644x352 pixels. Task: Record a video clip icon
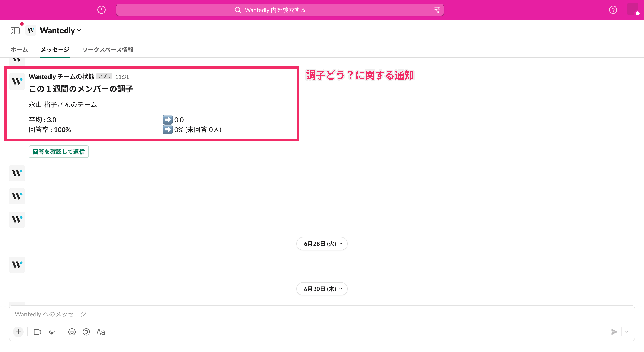(x=38, y=332)
